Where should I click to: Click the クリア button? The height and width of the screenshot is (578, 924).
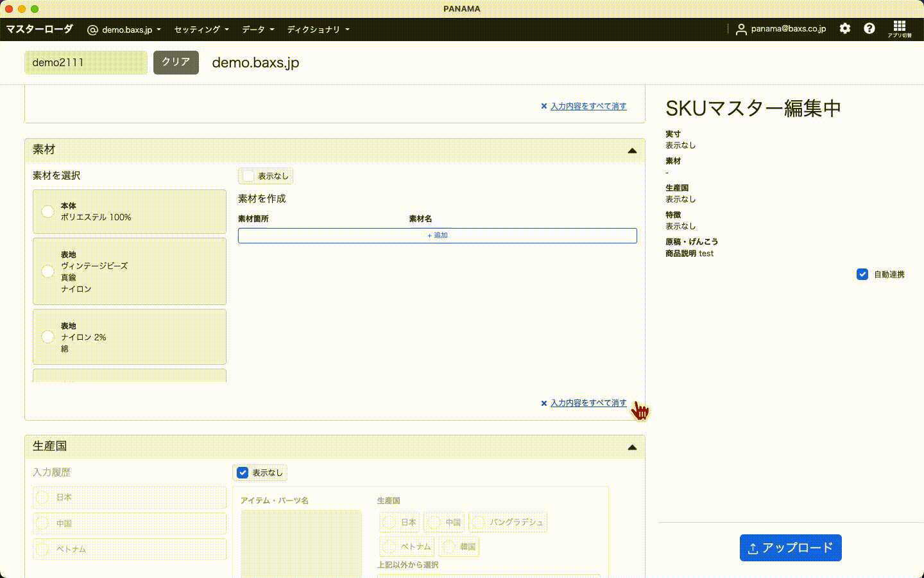point(176,62)
